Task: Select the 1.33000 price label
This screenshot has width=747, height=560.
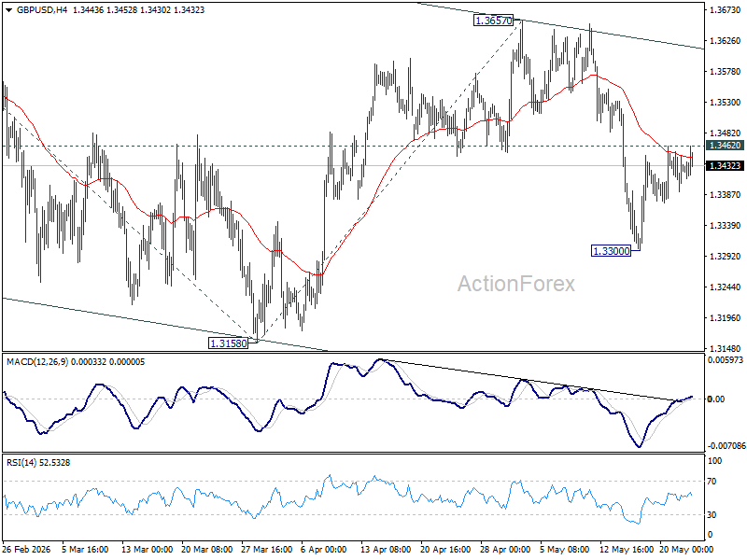Action: pos(612,251)
